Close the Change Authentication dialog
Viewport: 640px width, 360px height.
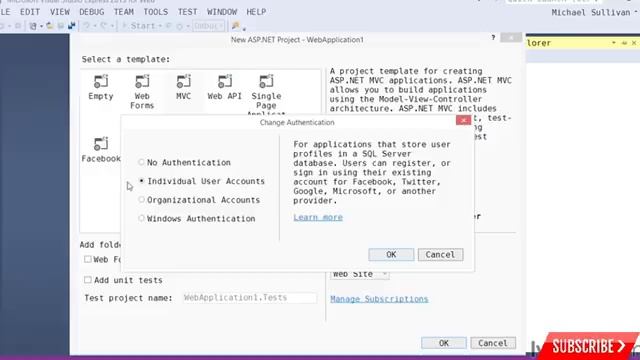click(x=463, y=120)
